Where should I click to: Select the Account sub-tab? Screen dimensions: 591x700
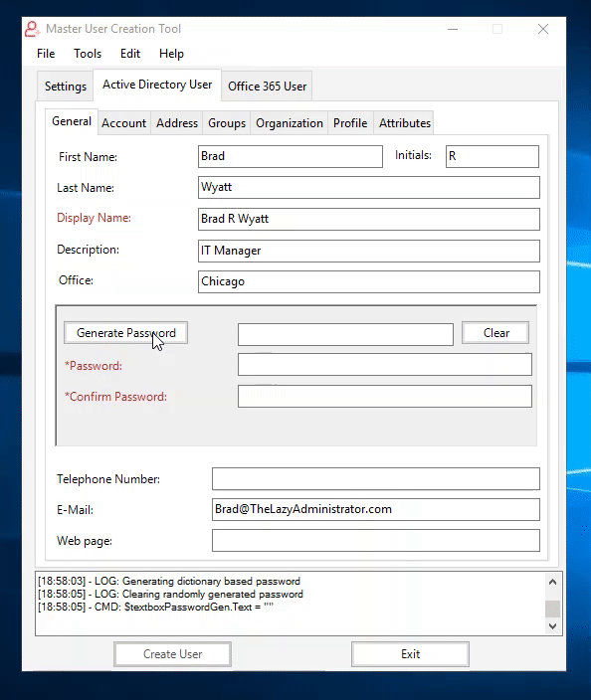123,123
